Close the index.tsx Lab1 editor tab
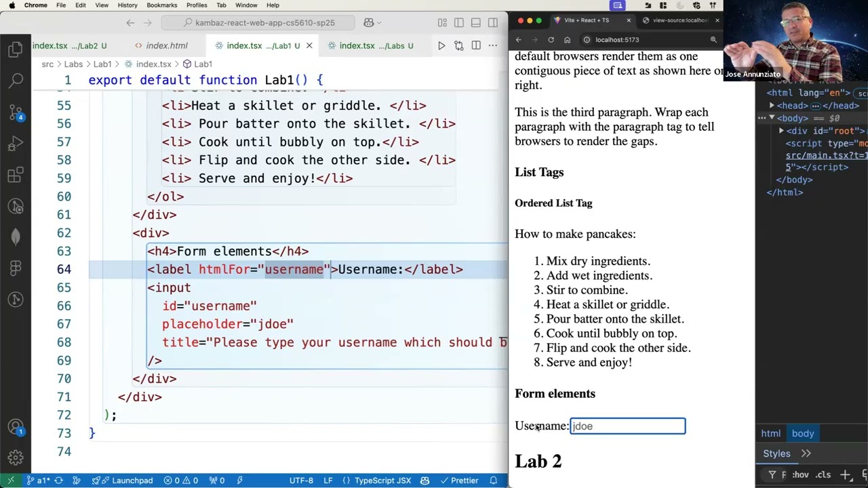Image resolution: width=868 pixels, height=488 pixels. pyautogui.click(x=309, y=45)
